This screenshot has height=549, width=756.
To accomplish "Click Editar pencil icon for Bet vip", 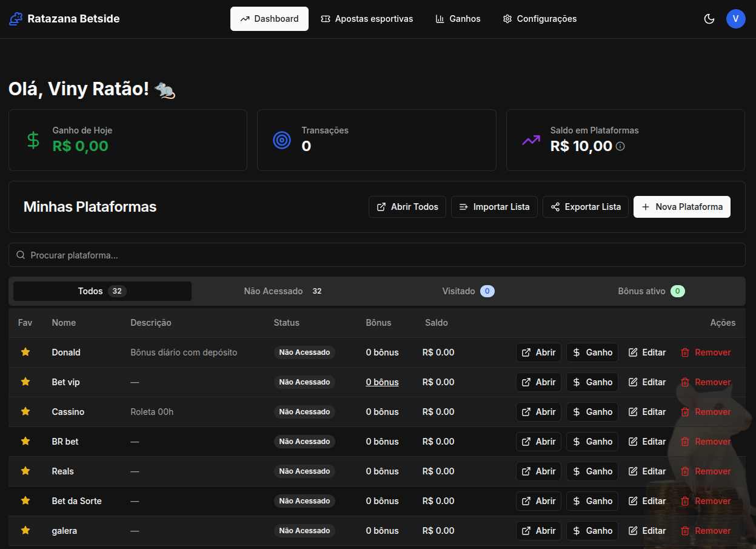I will coord(633,382).
